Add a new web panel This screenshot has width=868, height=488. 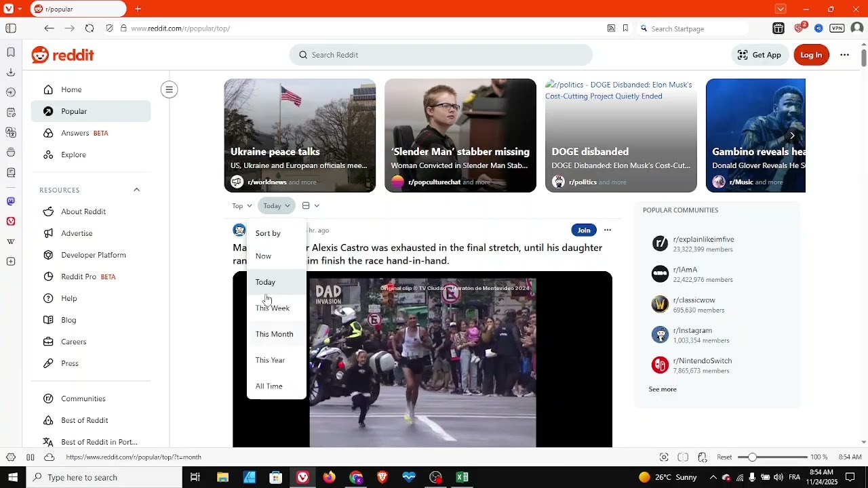pyautogui.click(x=11, y=262)
